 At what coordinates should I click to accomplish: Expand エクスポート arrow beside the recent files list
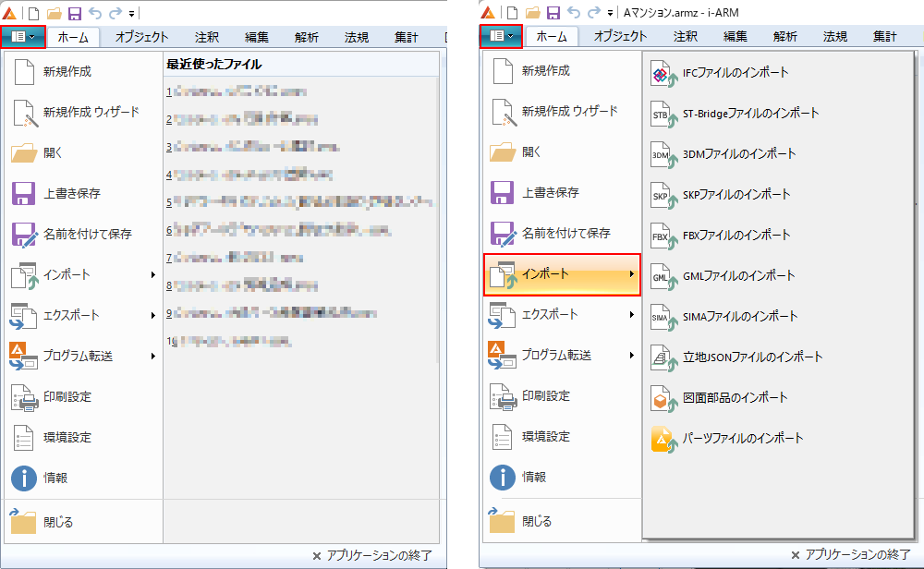pyautogui.click(x=153, y=316)
